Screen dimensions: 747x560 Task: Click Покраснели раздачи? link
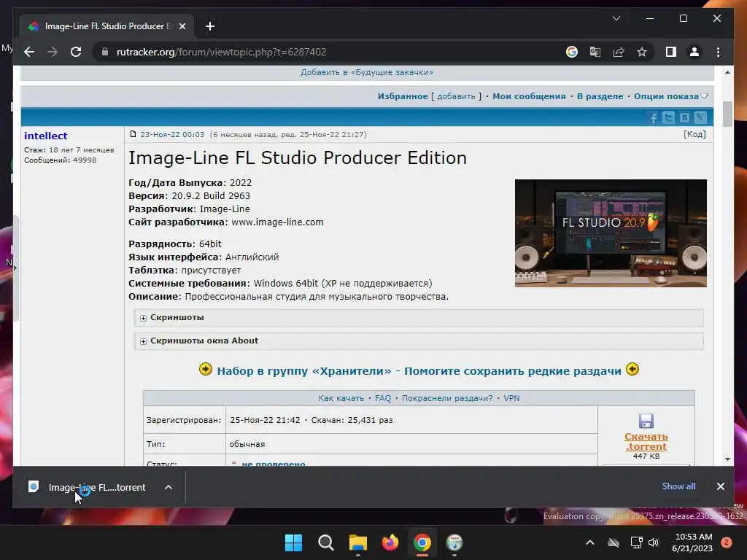tap(447, 398)
